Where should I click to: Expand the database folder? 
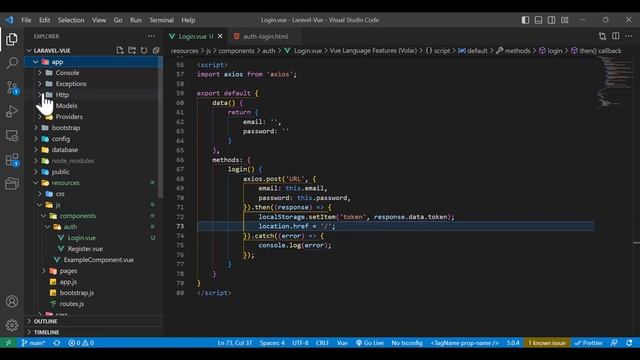[x=36, y=150]
